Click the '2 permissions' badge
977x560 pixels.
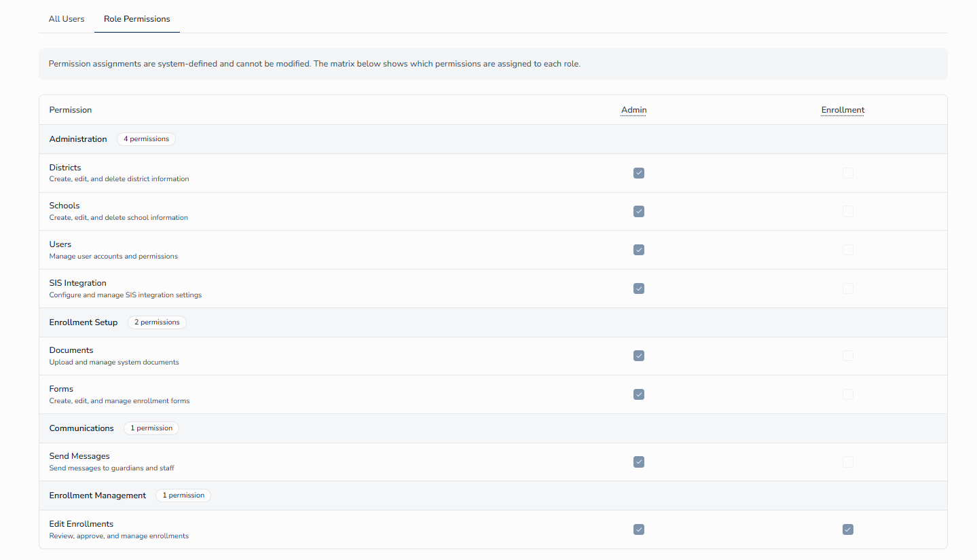tap(157, 322)
